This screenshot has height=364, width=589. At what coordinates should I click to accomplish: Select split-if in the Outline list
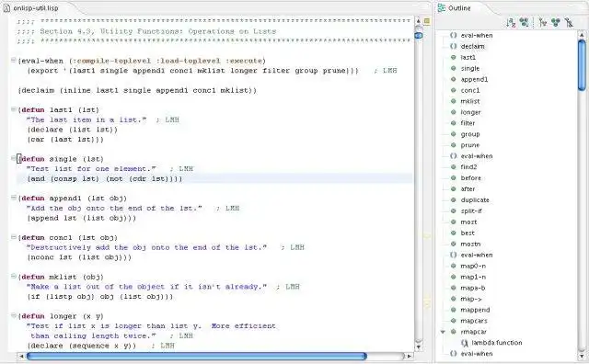[x=471, y=210]
